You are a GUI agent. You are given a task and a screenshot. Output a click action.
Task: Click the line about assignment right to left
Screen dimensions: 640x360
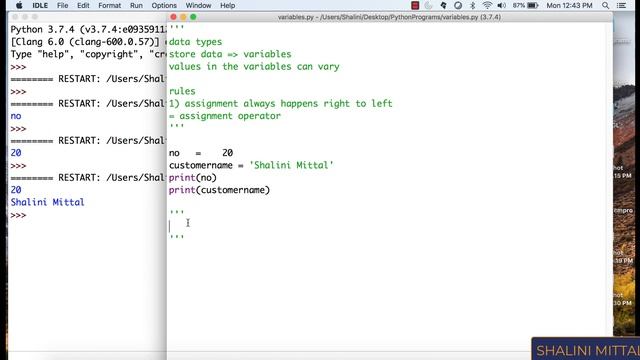coord(280,104)
